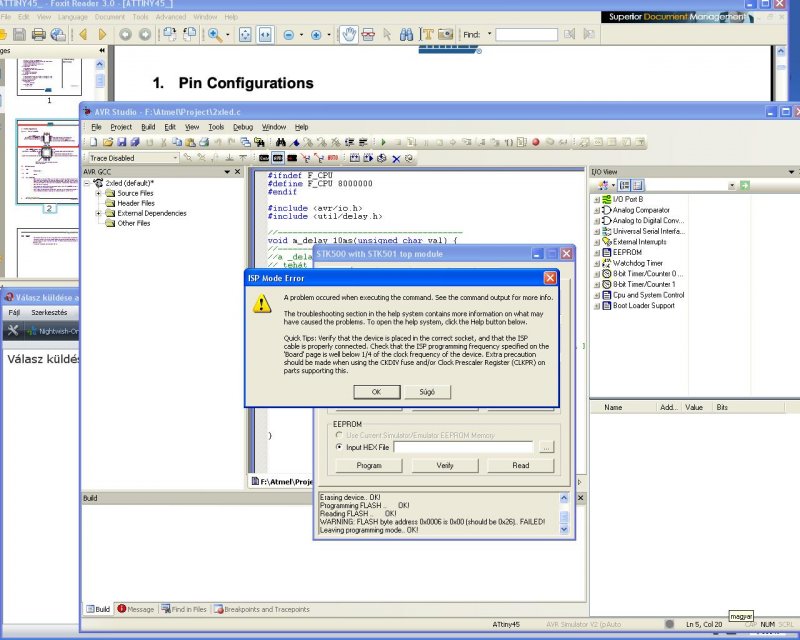
Task: Click the Zoom Out minus icon in Foxit
Action: pos(288,35)
